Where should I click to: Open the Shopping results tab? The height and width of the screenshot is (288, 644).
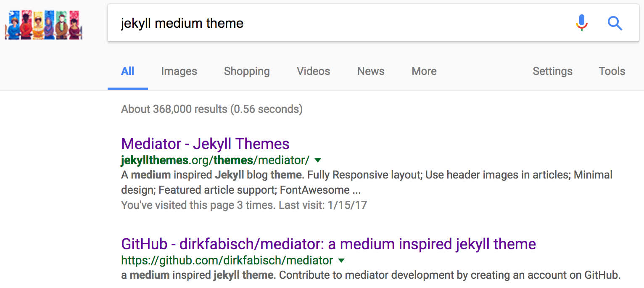click(x=246, y=71)
